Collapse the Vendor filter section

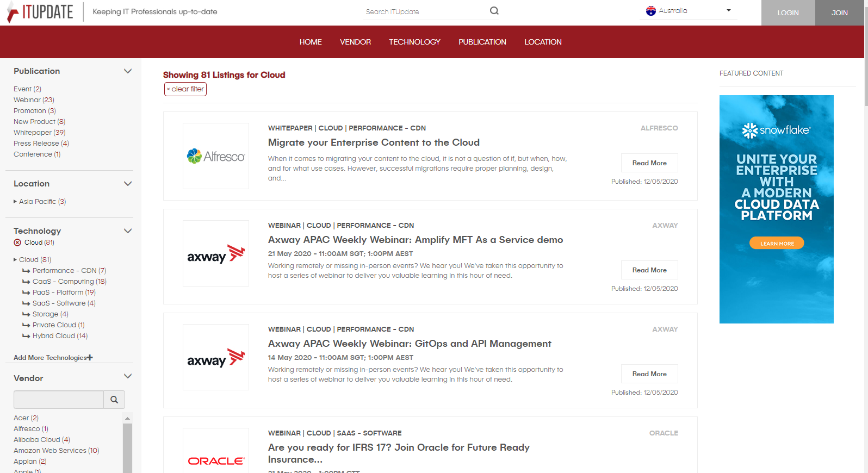pos(128,376)
